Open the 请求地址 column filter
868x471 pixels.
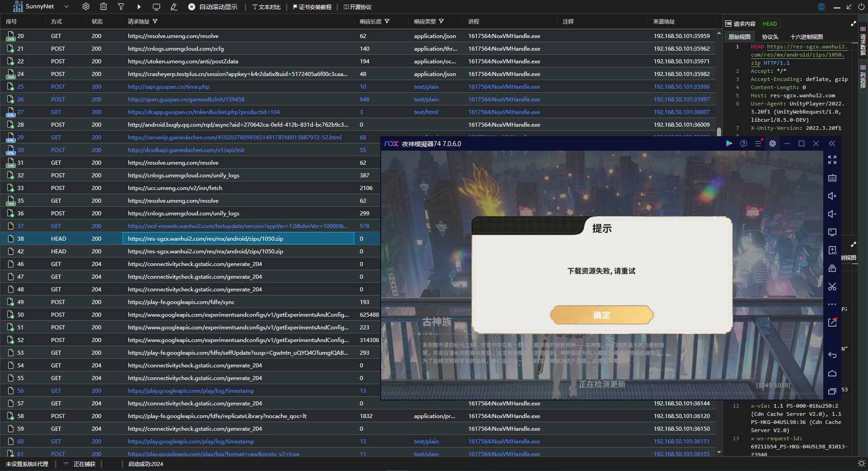coord(155,21)
